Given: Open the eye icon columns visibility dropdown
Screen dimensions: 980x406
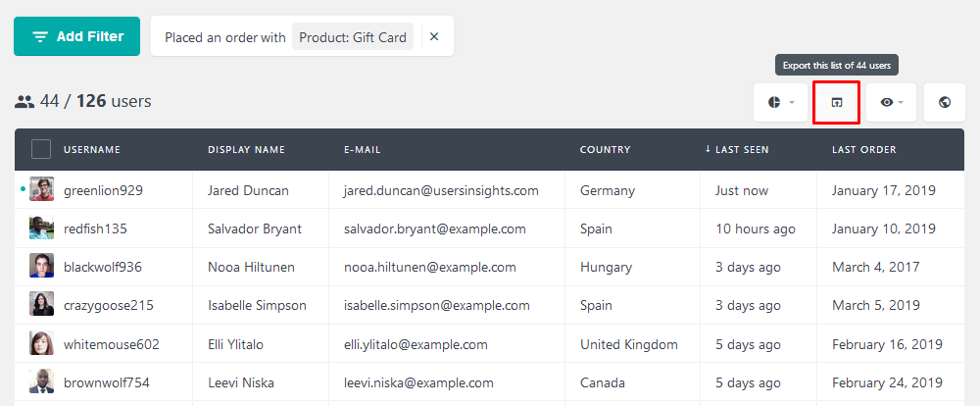Looking at the screenshot, I should click(x=891, y=102).
